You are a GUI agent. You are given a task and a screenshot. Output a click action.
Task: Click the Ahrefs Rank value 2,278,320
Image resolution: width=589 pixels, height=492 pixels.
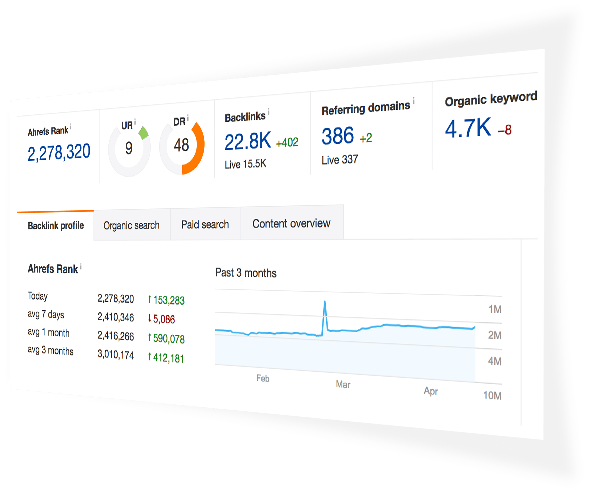tap(59, 152)
